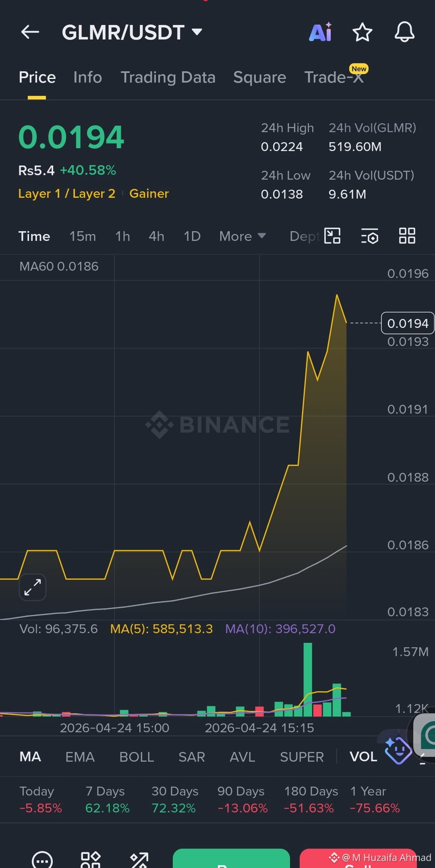Tap the 24h High value 0.0224

282,147
